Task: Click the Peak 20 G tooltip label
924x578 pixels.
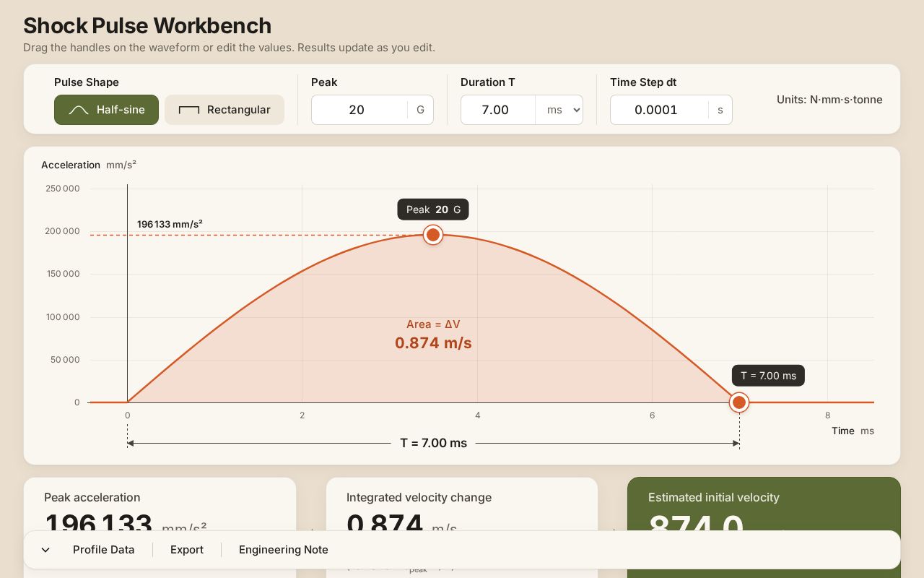Action: click(433, 210)
